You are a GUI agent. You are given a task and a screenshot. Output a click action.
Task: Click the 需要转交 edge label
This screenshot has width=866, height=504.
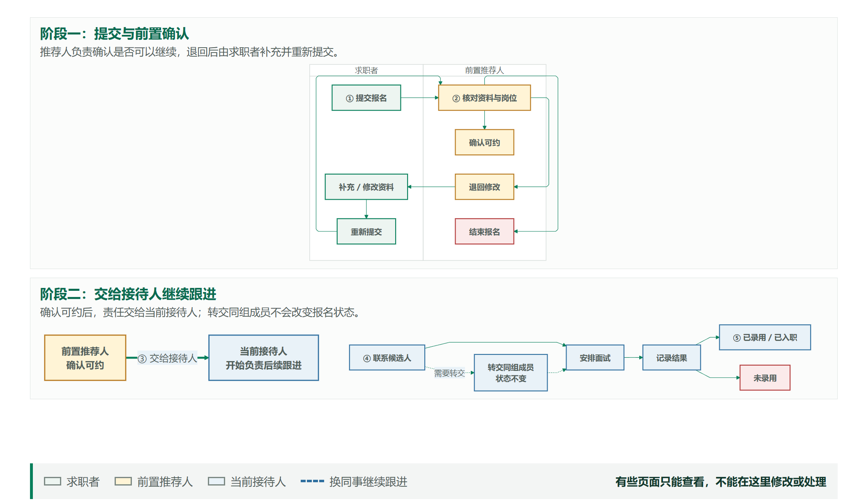tap(449, 373)
